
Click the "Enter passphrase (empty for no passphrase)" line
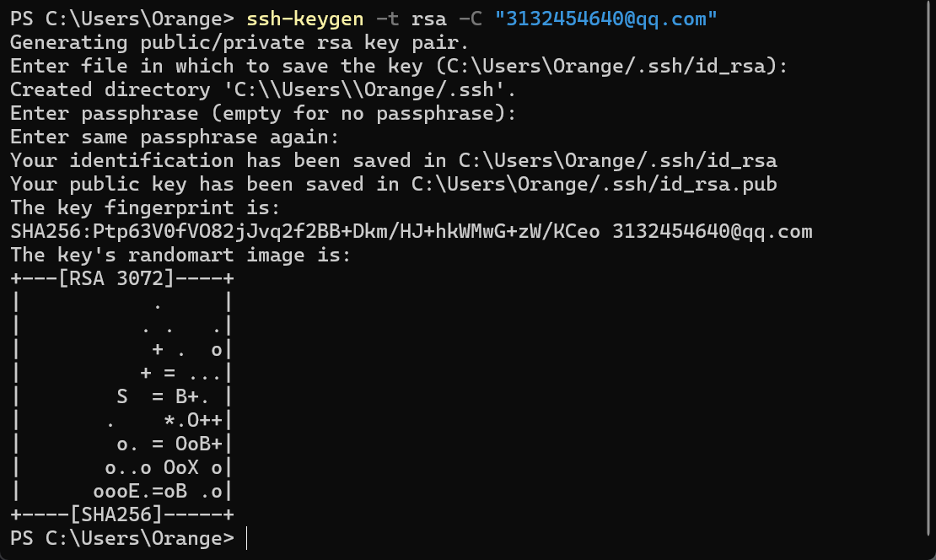(263, 113)
